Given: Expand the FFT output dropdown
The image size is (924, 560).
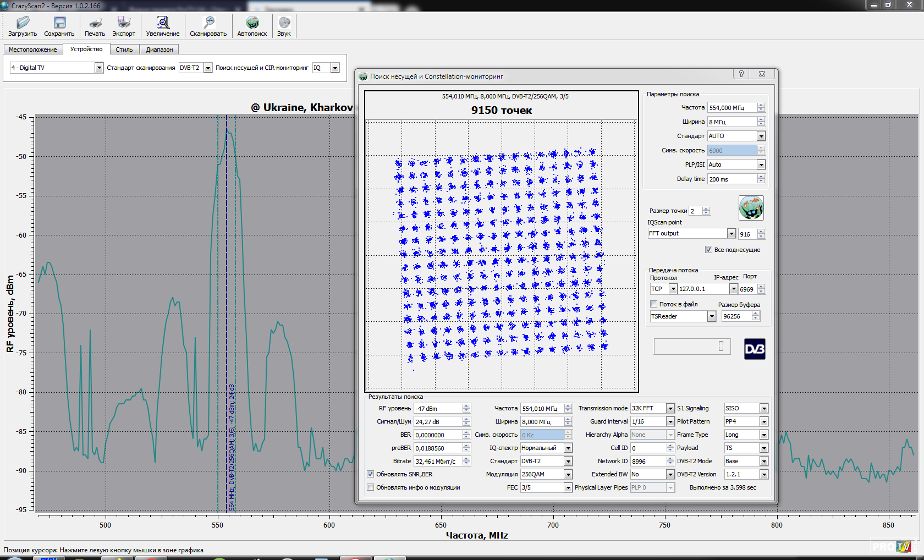Looking at the screenshot, I should (731, 234).
